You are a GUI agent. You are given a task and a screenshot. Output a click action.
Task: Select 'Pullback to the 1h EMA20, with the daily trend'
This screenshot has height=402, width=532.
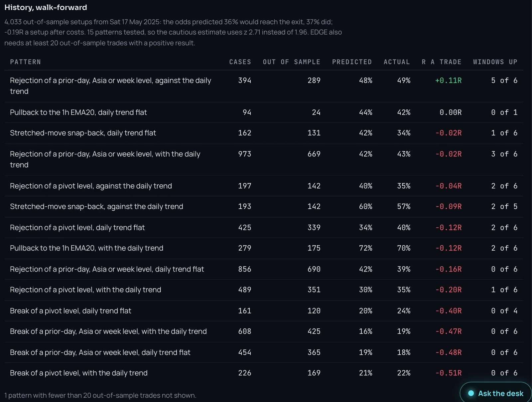(86, 248)
